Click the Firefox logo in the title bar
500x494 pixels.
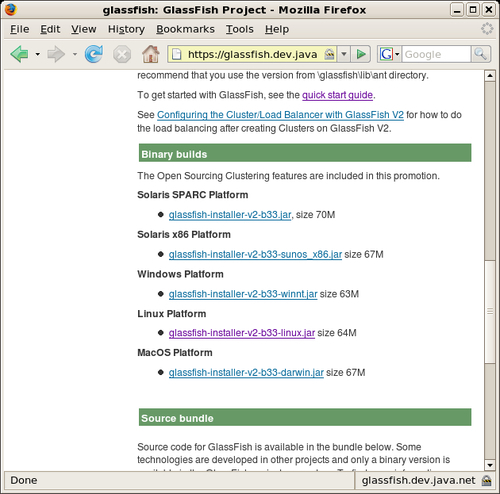pyautogui.click(x=10, y=10)
